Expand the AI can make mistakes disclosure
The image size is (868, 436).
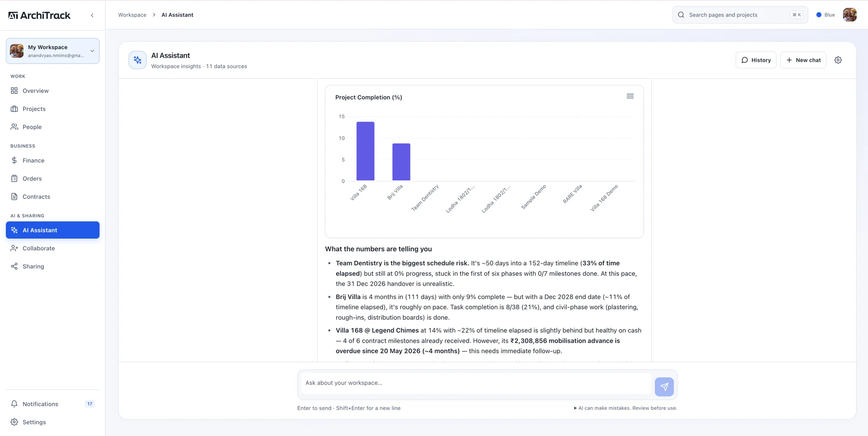pyautogui.click(x=625, y=408)
